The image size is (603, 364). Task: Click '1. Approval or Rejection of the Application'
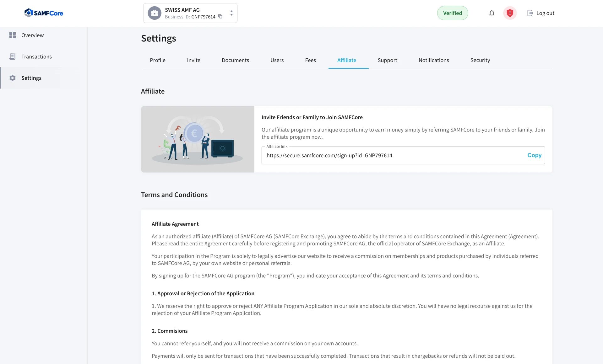click(203, 293)
